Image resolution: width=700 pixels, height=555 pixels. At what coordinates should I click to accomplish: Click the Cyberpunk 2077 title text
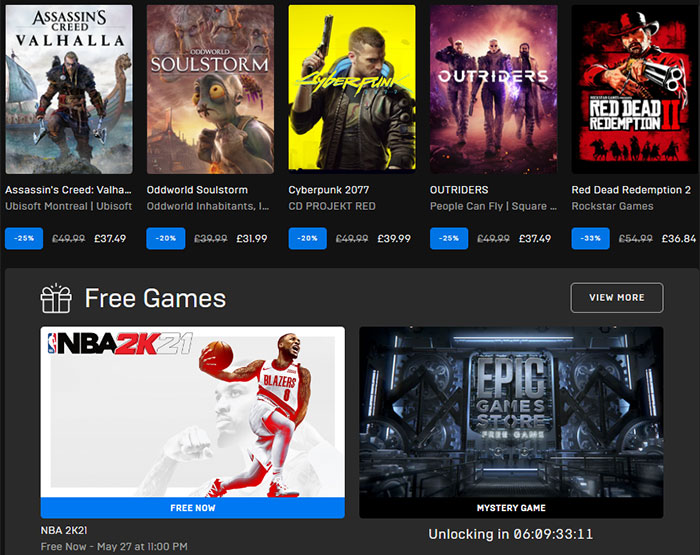(x=329, y=190)
